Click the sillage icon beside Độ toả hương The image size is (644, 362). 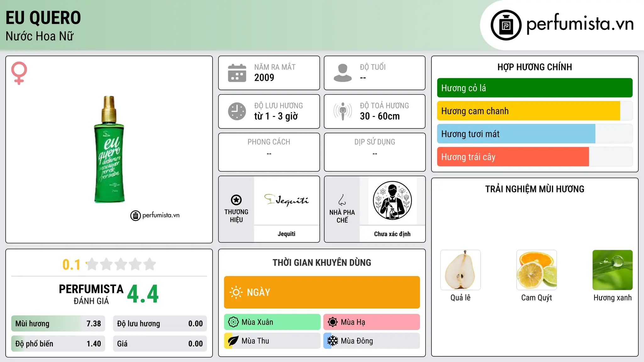coord(343,111)
